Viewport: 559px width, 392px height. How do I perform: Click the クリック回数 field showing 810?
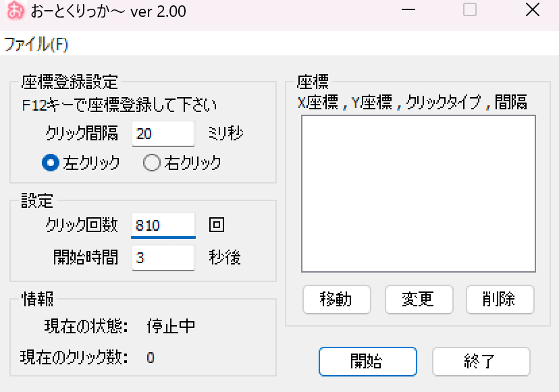coord(163,225)
